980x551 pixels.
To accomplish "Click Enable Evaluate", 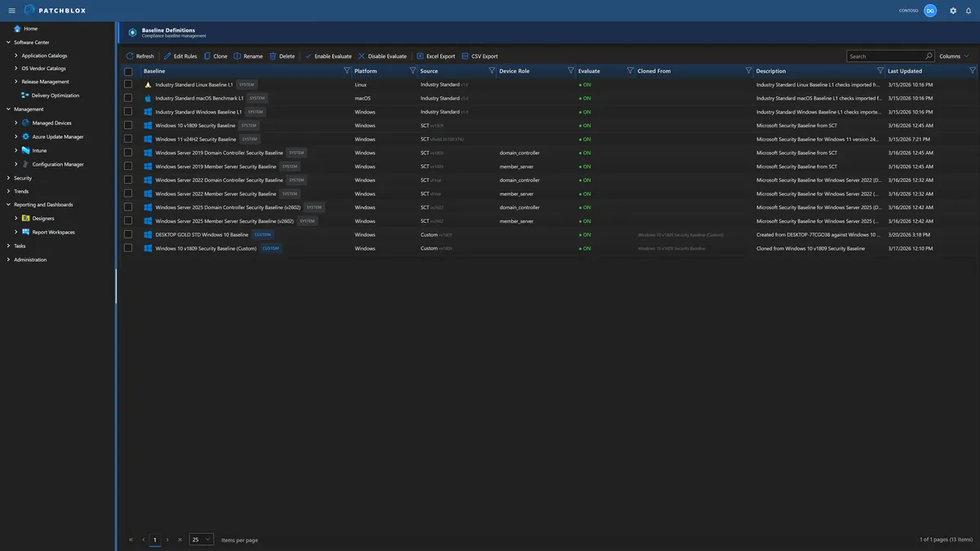I will [328, 56].
